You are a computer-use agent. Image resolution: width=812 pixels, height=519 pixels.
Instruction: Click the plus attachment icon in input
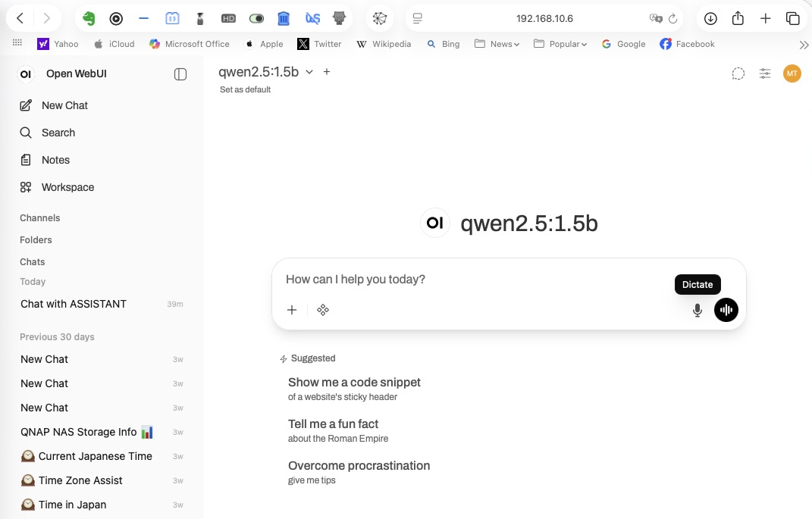click(x=292, y=310)
